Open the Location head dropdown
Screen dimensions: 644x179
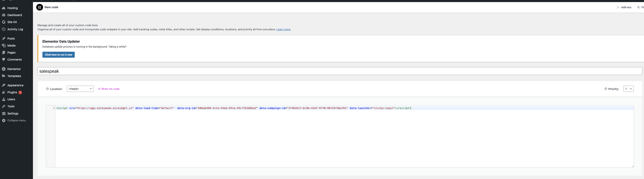click(80, 89)
